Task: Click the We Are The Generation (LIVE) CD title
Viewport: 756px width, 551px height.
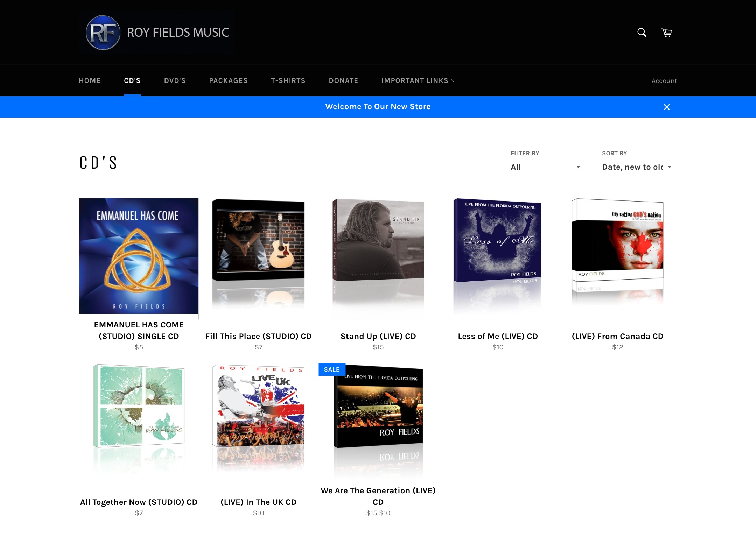Action: pyautogui.click(x=378, y=496)
